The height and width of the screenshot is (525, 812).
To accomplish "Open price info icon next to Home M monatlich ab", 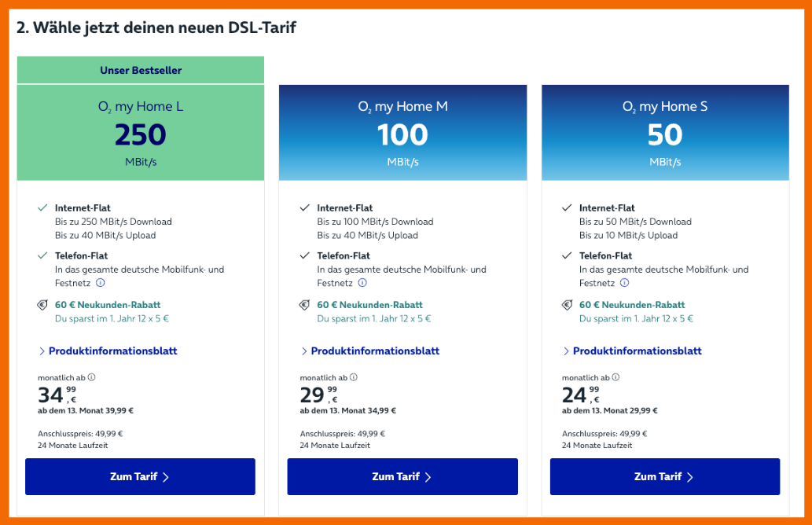I will [354, 377].
